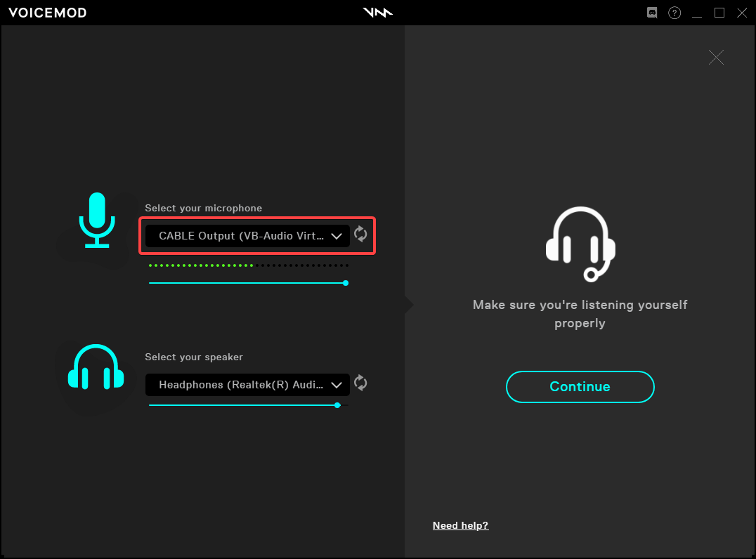The height and width of the screenshot is (559, 756).
Task: Click the Continue button
Action: click(580, 386)
